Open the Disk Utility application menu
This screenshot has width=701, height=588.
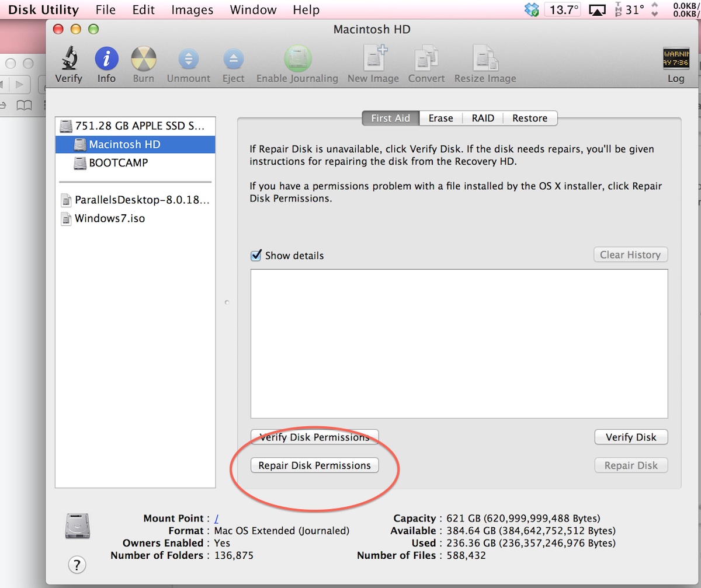point(43,10)
